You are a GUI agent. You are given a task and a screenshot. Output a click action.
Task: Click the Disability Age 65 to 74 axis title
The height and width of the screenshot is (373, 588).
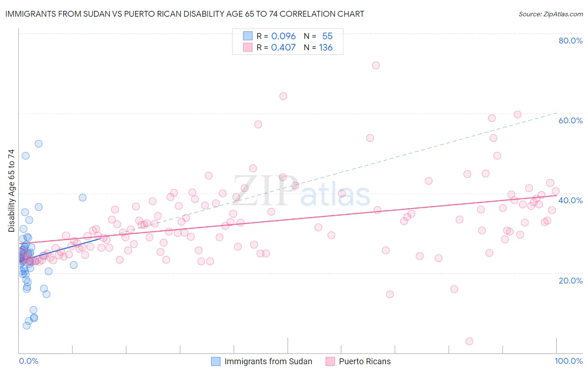[x=11, y=191]
